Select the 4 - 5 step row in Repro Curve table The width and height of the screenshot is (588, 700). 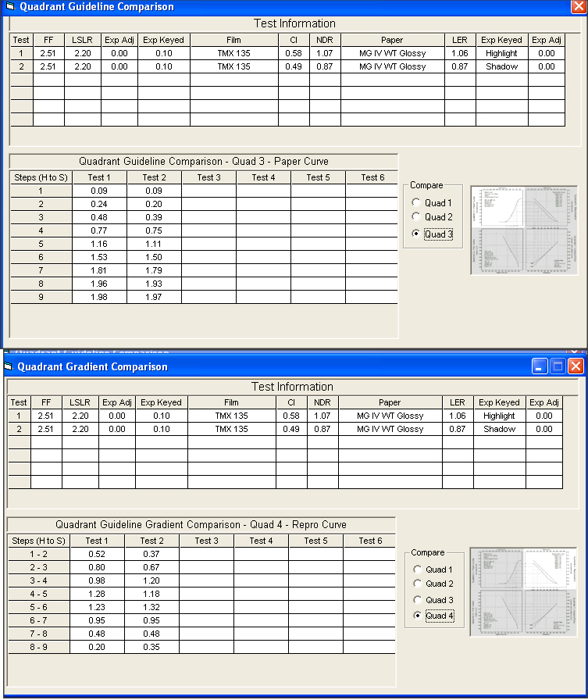tap(38, 594)
